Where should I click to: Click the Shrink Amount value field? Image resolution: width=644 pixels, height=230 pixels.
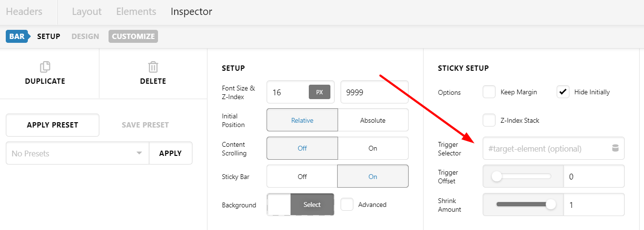pos(594,204)
